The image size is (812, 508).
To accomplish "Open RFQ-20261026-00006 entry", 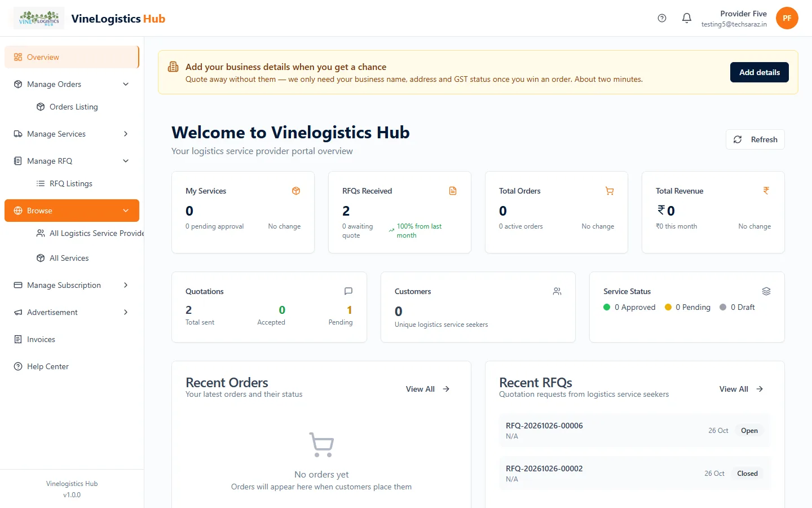I will 634,431.
